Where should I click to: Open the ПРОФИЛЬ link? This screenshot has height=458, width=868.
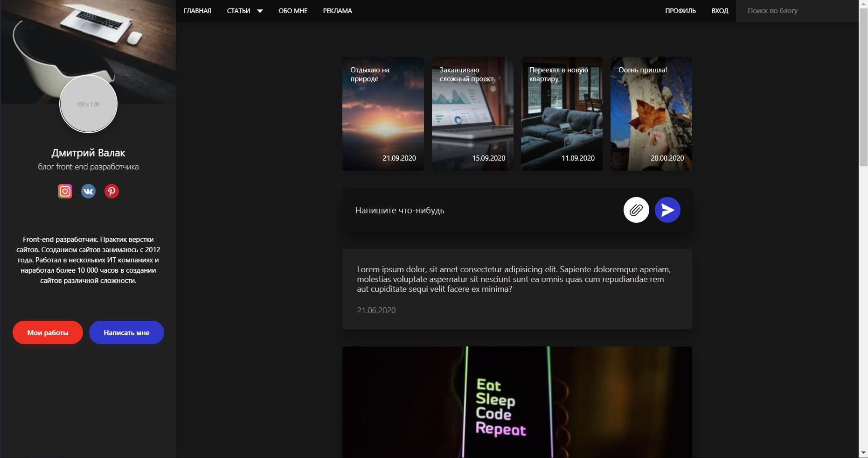click(680, 11)
